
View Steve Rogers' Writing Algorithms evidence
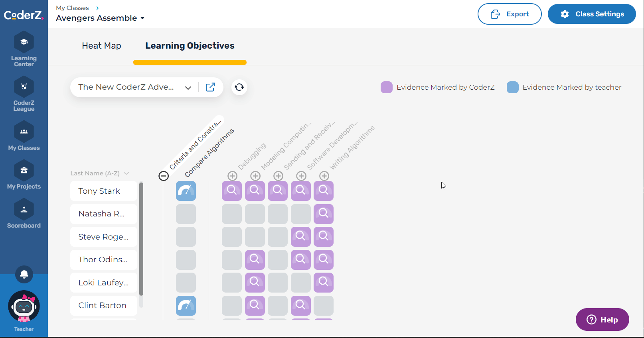324,237
